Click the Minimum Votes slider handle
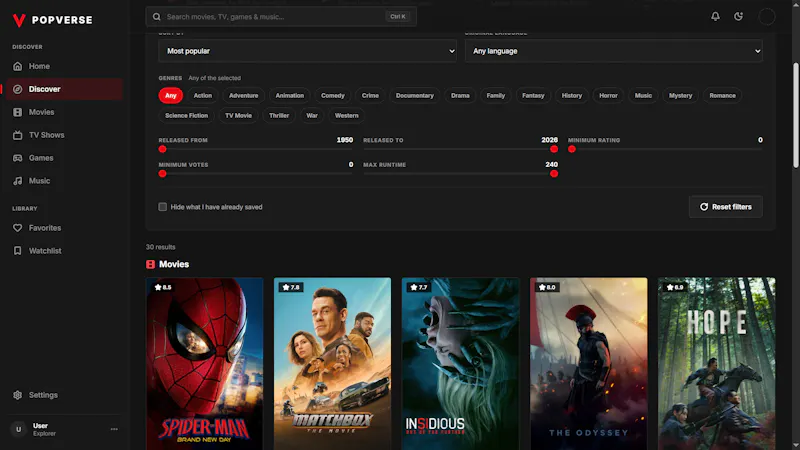 (x=162, y=173)
